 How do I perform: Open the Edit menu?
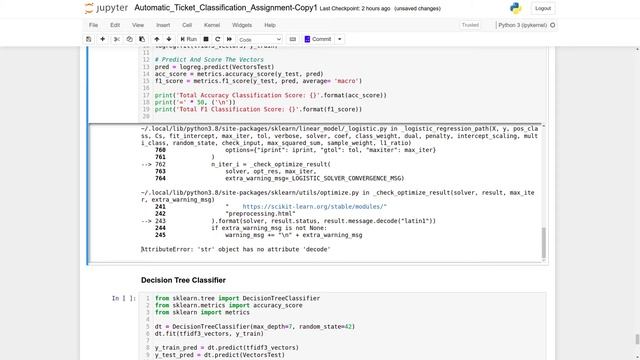tap(115, 25)
